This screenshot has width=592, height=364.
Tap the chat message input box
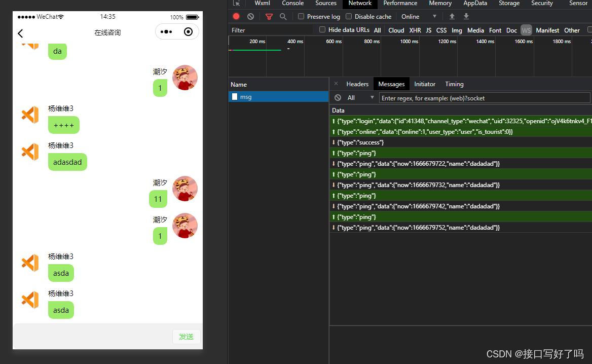click(x=93, y=337)
